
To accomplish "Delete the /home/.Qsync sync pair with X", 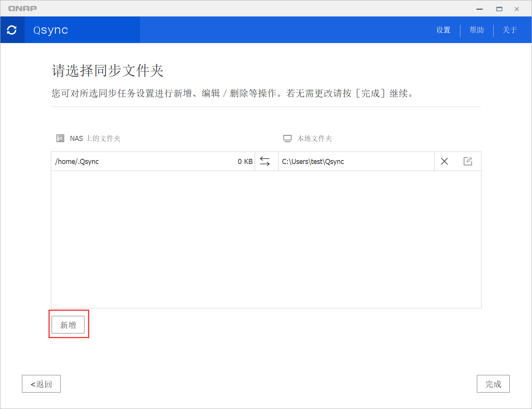I will [x=444, y=161].
